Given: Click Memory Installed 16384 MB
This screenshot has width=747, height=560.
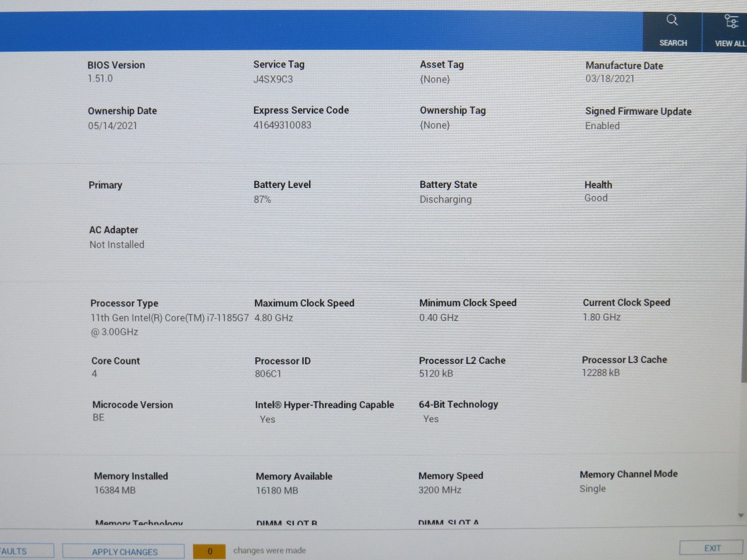Looking at the screenshot, I should (x=115, y=490).
